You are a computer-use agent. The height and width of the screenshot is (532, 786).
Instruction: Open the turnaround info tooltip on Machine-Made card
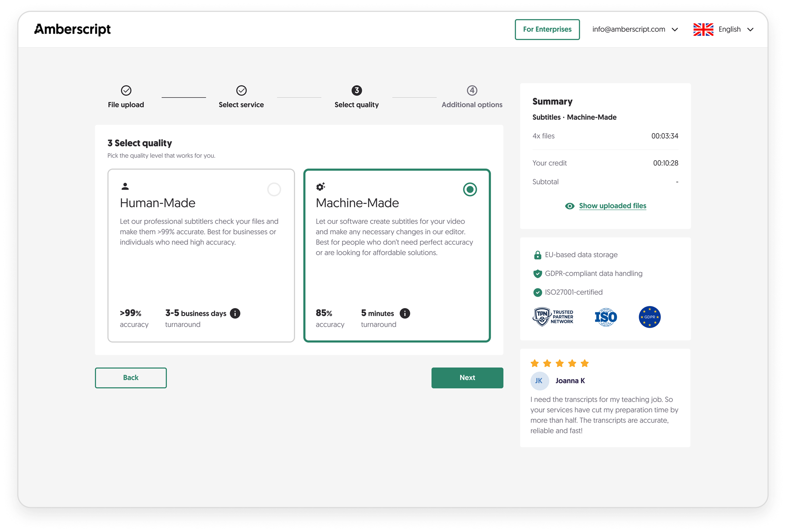[405, 313]
